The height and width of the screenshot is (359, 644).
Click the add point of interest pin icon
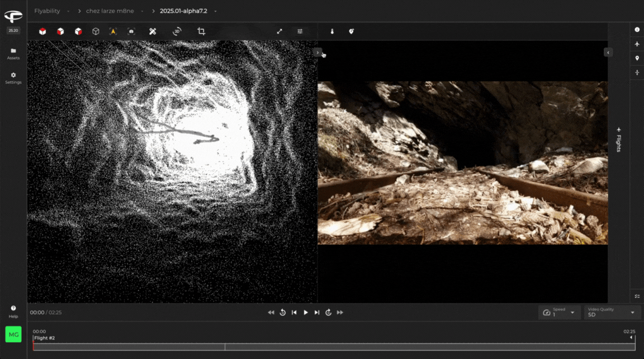351,31
